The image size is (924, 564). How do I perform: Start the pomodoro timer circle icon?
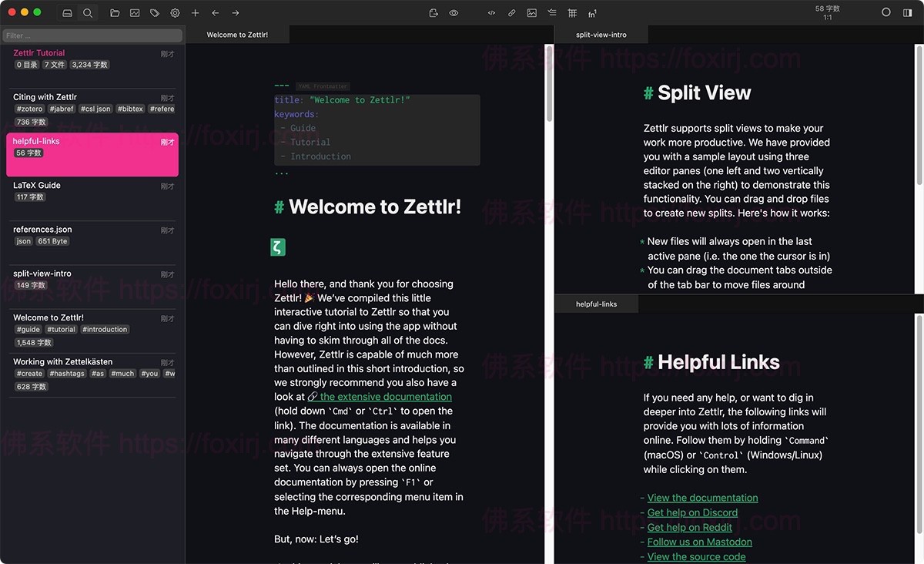click(x=886, y=12)
